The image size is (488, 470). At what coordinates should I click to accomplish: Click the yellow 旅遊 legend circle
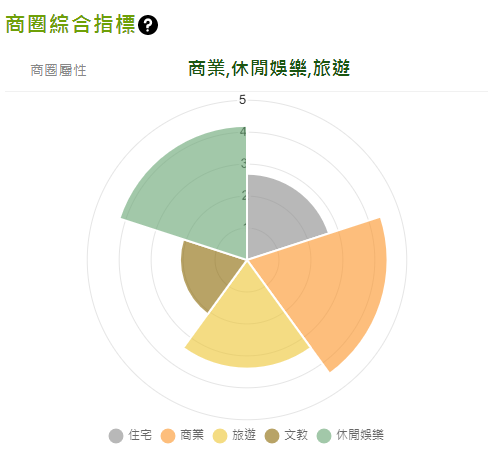point(220,436)
